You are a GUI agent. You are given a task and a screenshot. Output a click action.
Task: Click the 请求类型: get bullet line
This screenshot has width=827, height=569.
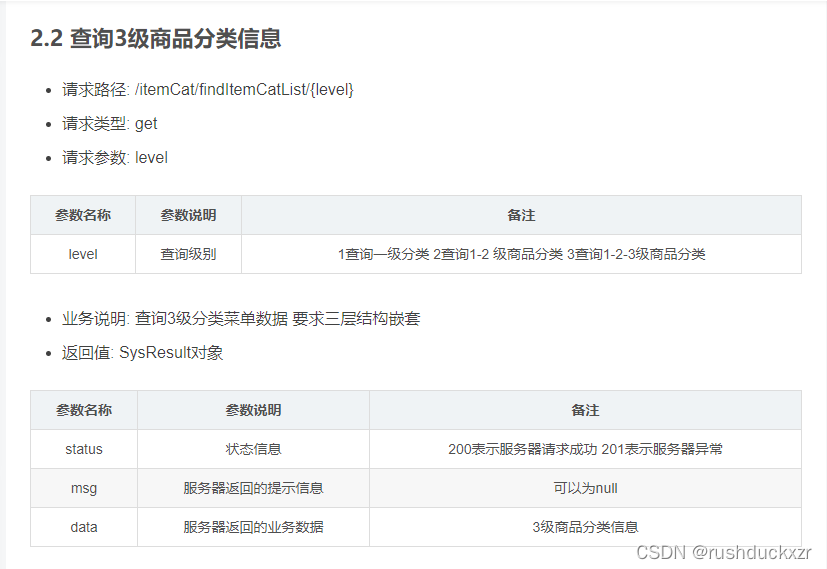coord(110,123)
